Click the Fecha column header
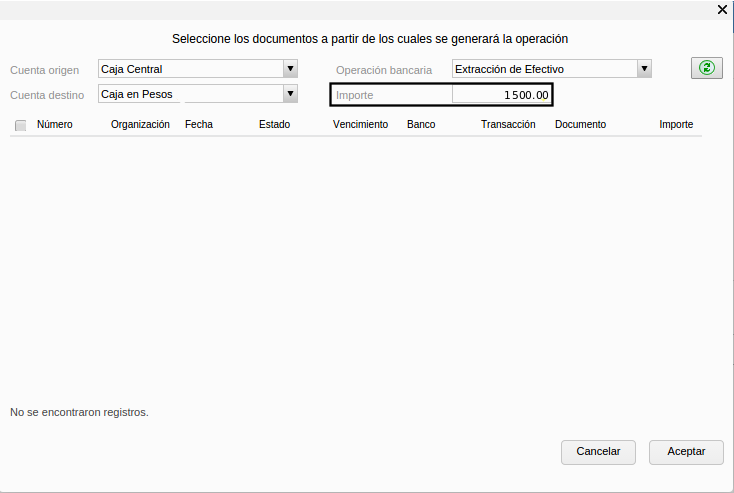Image resolution: width=734 pixels, height=493 pixels. tap(199, 125)
